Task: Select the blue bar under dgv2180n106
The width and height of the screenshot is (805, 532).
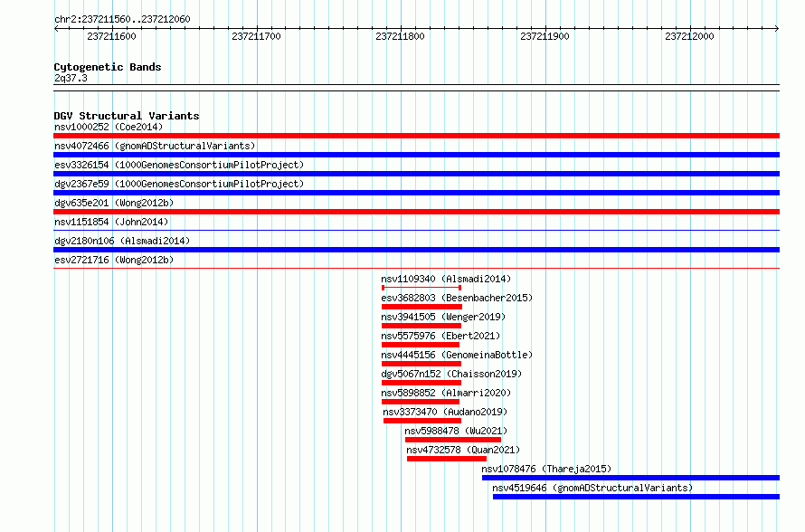Action: click(416, 250)
